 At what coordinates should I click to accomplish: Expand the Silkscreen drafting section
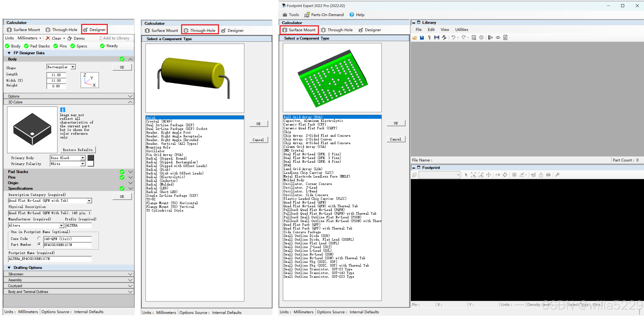pyautogui.click(x=130, y=274)
